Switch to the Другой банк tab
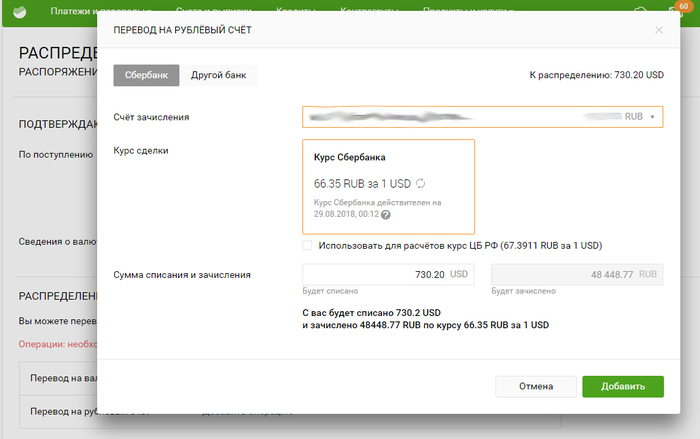Image resolution: width=700 pixels, height=439 pixels. coord(218,75)
